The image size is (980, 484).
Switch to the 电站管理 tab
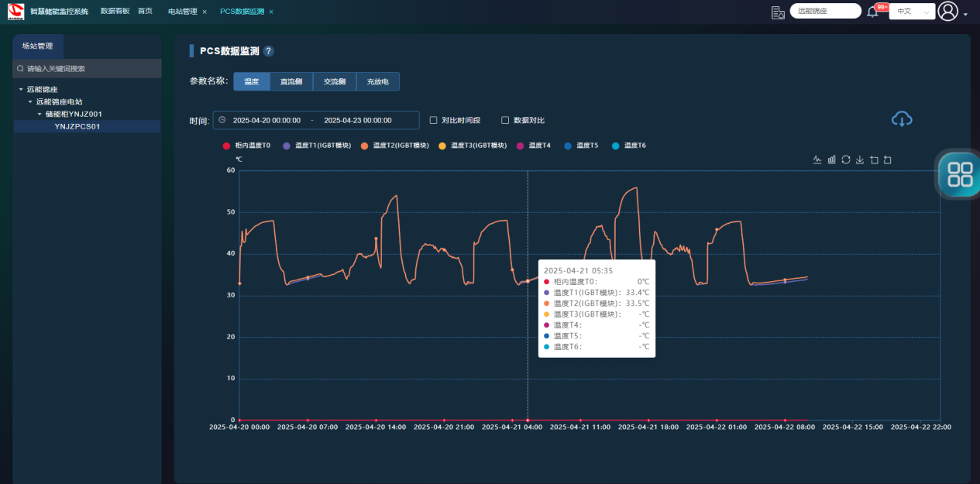[x=183, y=12]
